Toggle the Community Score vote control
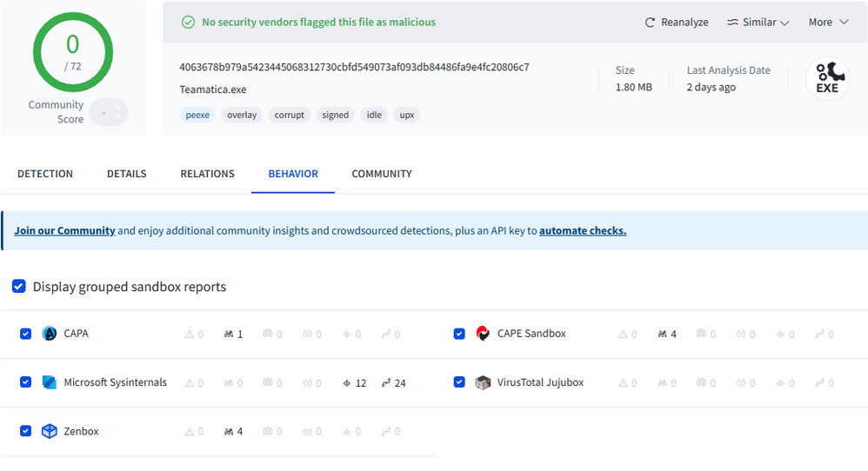Image resolution: width=868 pixels, height=471 pixels. tap(109, 112)
